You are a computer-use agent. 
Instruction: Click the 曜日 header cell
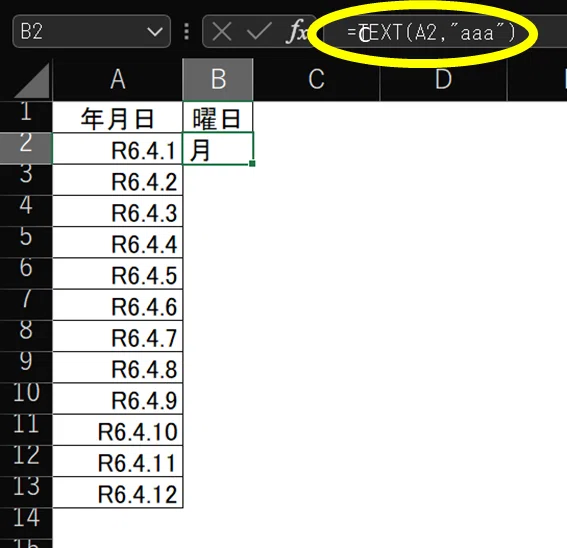[218, 117]
